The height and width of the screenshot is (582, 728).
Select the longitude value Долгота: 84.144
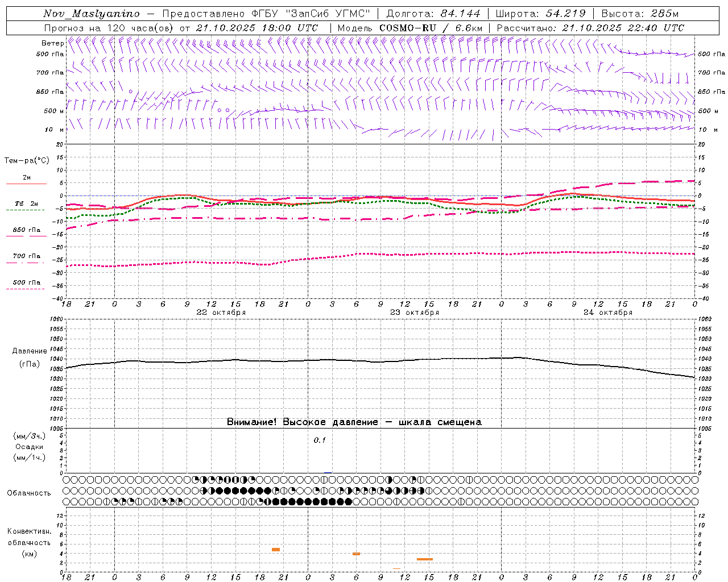point(433,14)
